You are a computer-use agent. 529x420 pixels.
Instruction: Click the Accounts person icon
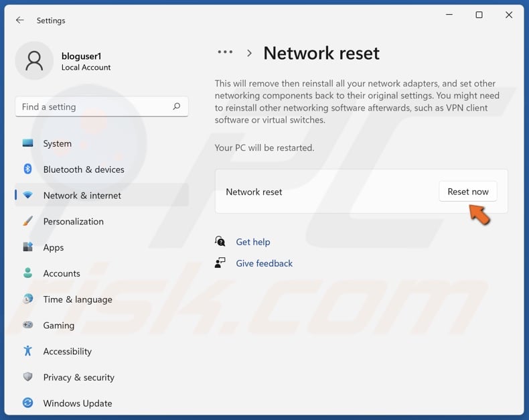pyautogui.click(x=27, y=273)
